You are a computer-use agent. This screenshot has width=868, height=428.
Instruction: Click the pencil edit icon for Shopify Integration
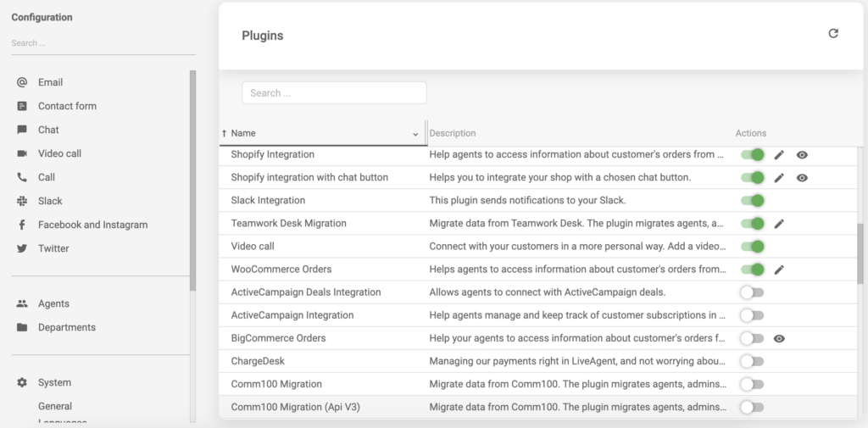pos(779,155)
